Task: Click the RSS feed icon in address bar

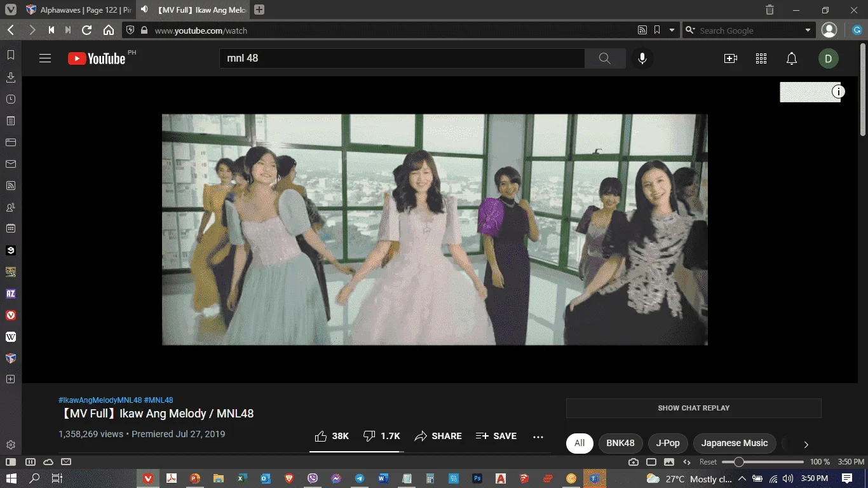Action: tap(642, 30)
